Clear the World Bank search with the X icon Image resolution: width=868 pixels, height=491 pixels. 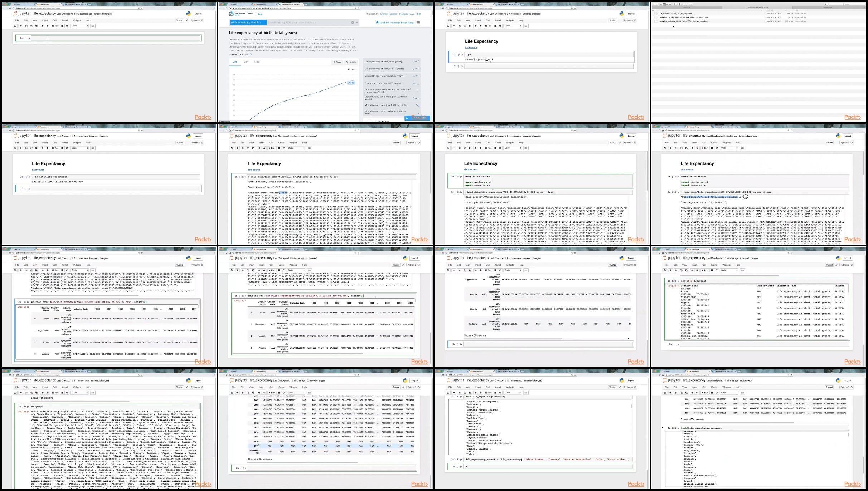pyautogui.click(x=352, y=23)
